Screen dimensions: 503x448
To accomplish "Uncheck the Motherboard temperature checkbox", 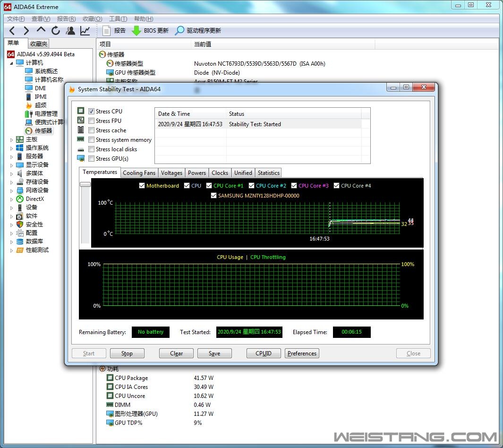I will point(142,186).
